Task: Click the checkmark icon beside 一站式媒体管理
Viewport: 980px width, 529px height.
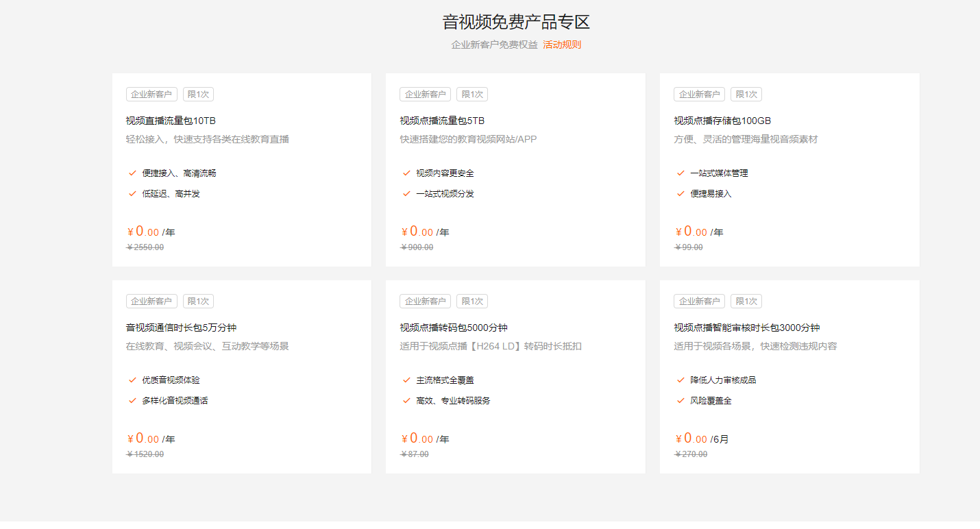Action: [681, 173]
